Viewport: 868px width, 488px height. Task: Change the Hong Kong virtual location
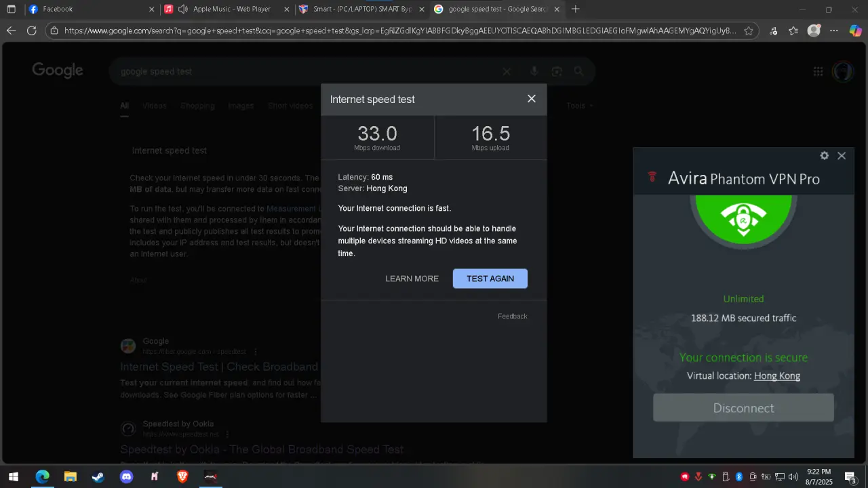click(x=777, y=375)
